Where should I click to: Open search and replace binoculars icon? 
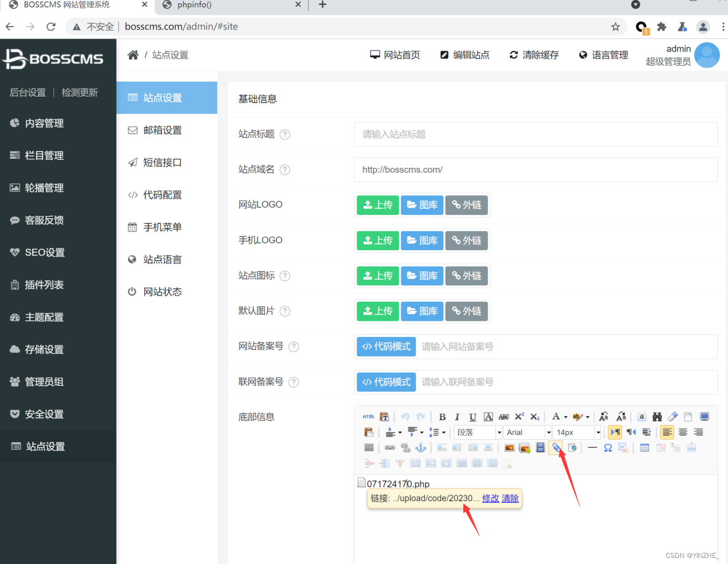(657, 417)
